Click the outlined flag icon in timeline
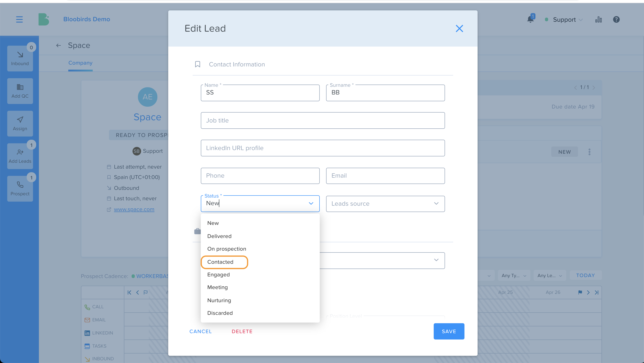The image size is (644, 363). [145, 292]
